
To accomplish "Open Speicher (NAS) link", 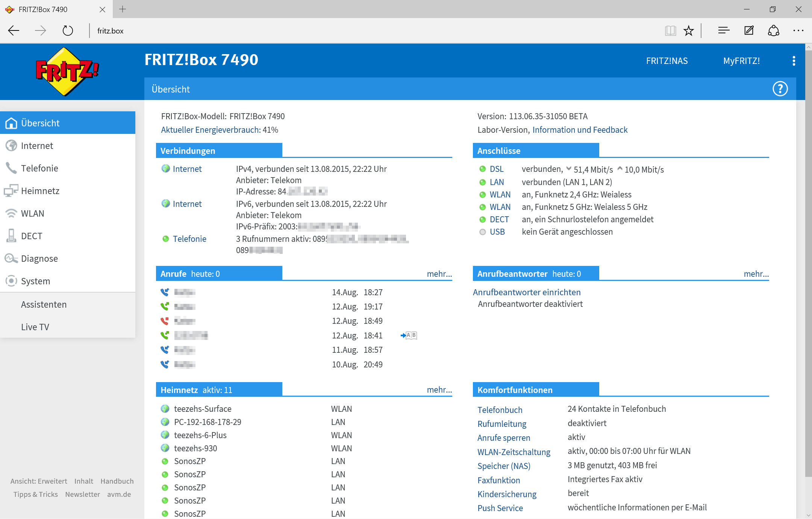I will click(x=504, y=466).
